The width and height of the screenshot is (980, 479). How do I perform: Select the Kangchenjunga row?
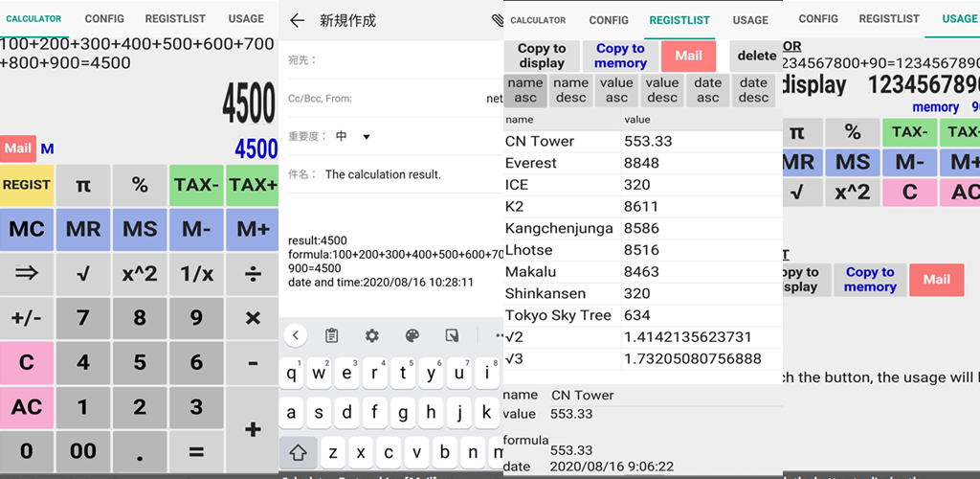point(643,228)
